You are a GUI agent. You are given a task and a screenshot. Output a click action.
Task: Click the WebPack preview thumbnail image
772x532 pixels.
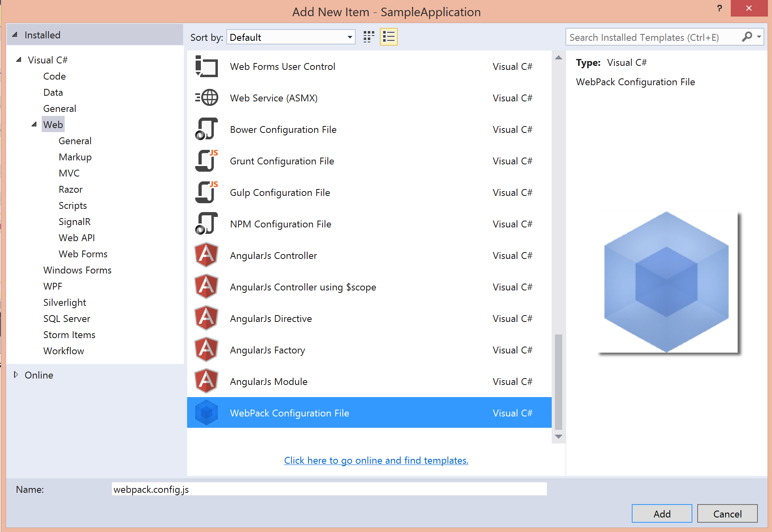pos(668,282)
